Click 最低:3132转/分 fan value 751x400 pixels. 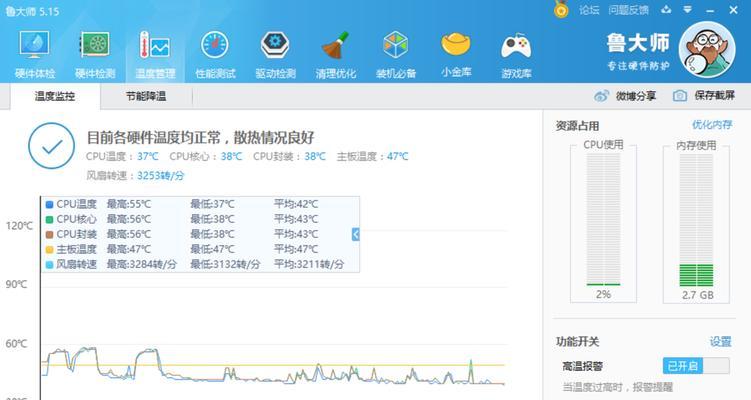pos(225,264)
